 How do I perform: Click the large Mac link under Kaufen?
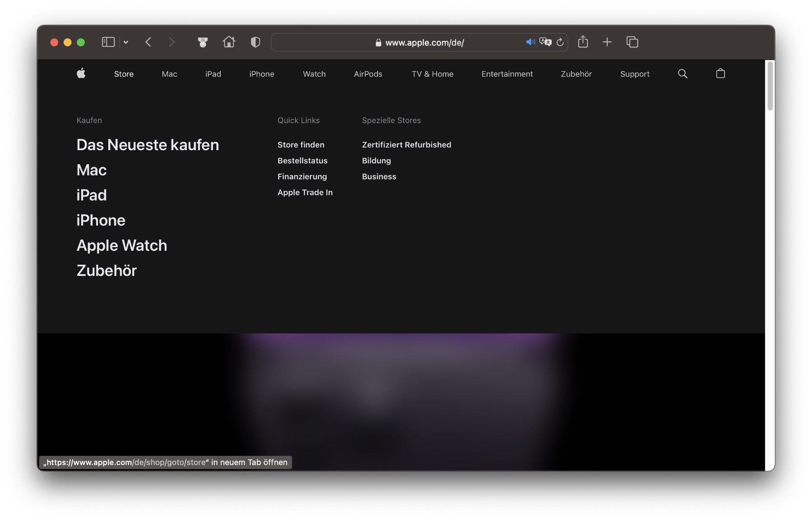click(92, 170)
